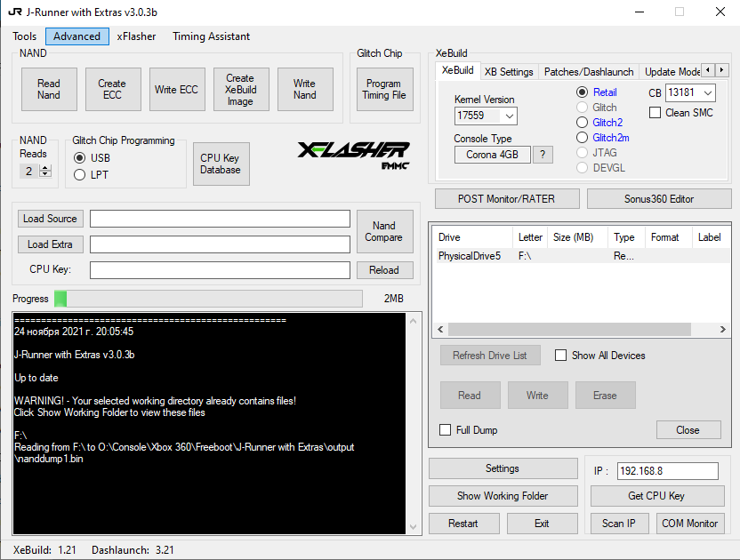Open the CB version dropdown
The image size is (740, 560).
708,93
